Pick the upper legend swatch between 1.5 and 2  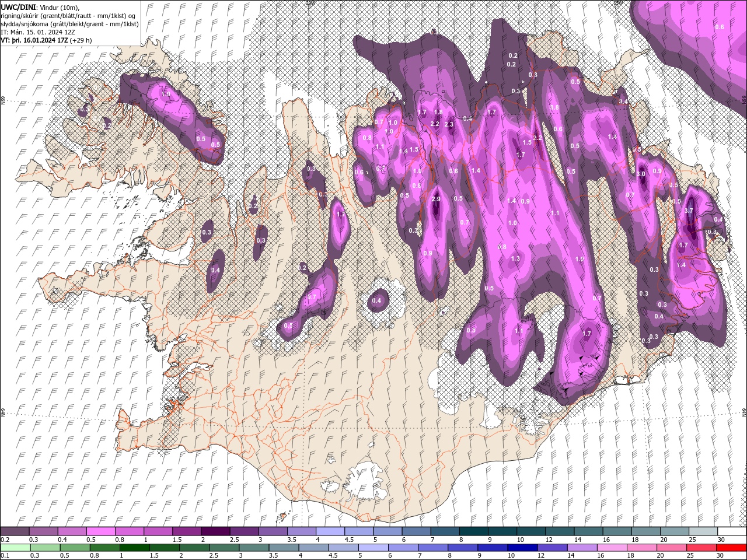[x=186, y=531]
